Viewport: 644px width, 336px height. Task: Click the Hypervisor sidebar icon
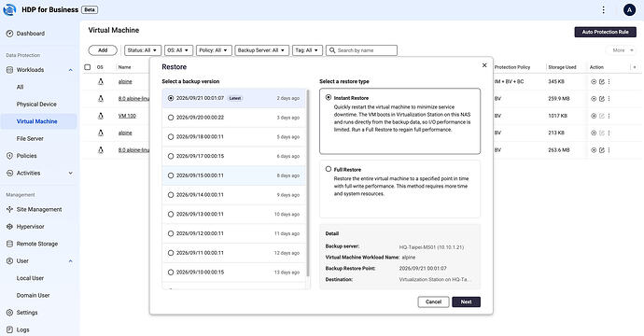coord(10,227)
